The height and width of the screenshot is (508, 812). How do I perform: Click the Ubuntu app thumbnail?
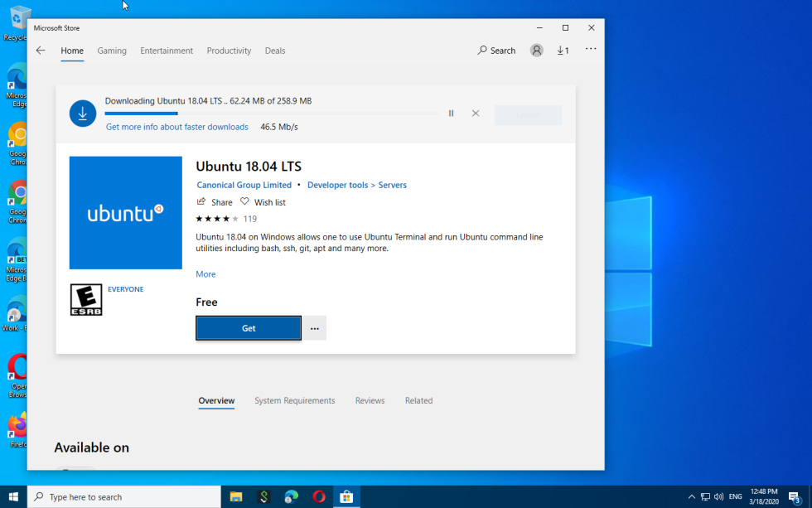point(125,212)
